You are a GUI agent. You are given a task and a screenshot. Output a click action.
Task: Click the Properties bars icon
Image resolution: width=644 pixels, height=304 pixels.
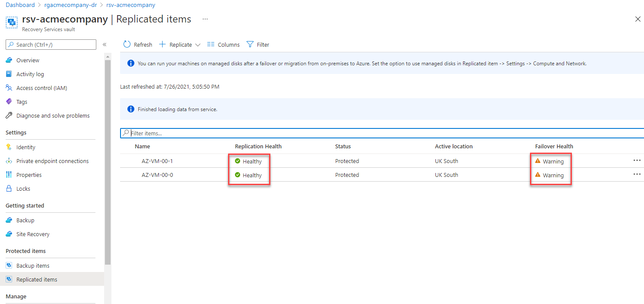(x=9, y=175)
